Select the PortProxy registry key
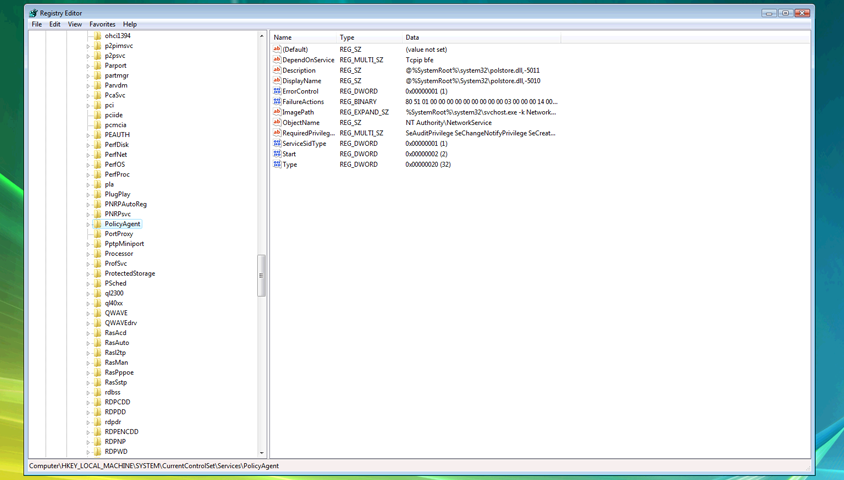 pyautogui.click(x=119, y=234)
